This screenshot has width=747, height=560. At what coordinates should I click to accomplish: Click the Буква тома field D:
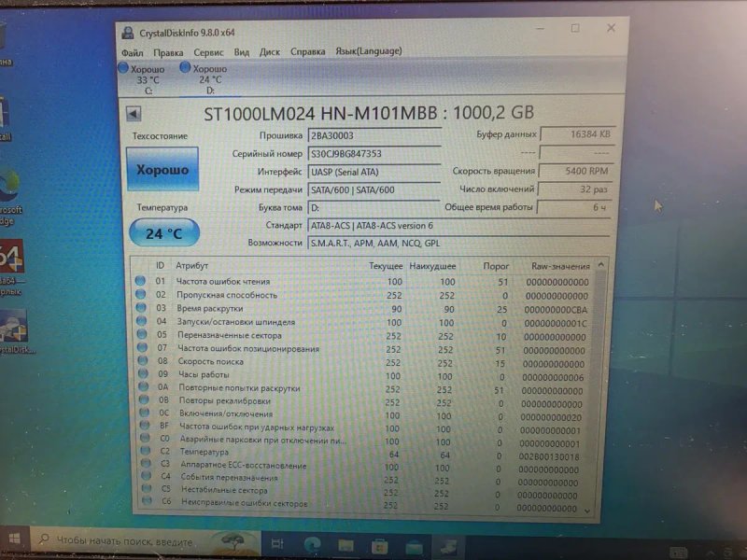point(374,207)
